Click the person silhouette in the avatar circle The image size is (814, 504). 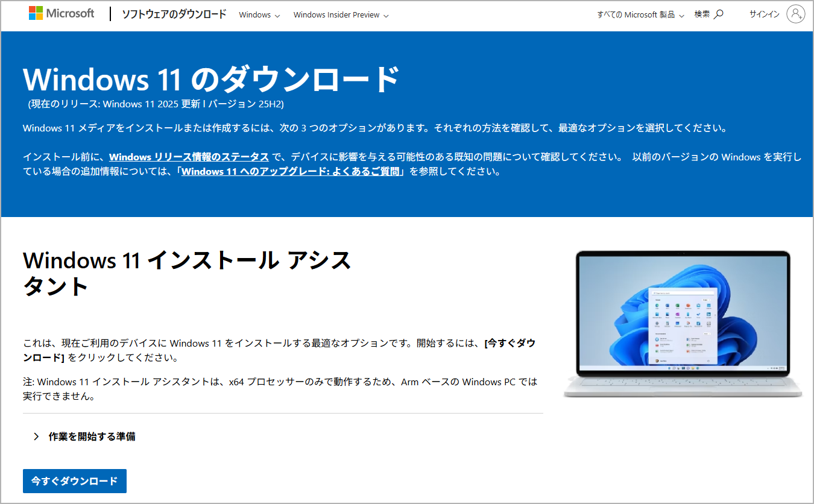pyautogui.click(x=797, y=13)
